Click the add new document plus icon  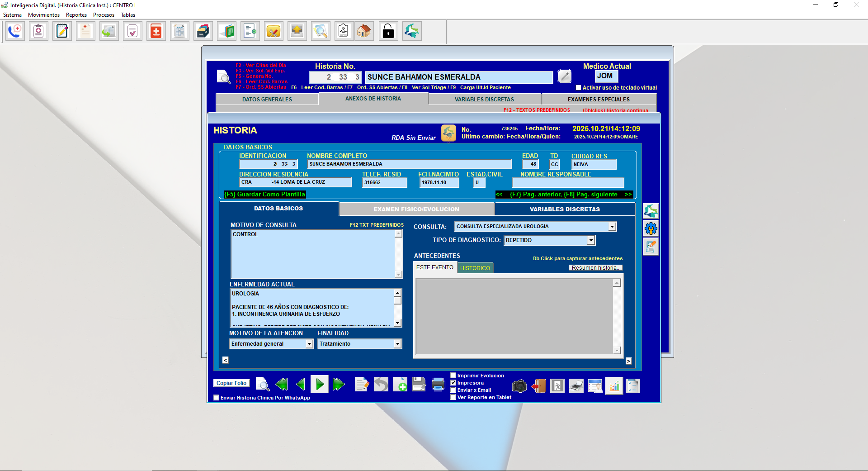(x=400, y=385)
